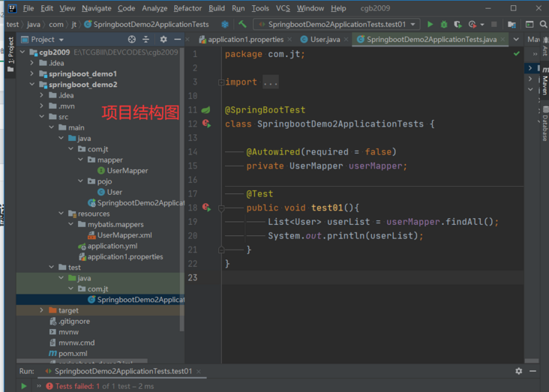549x392 pixels.
Task: Open the Database tool window
Action: pyautogui.click(x=544, y=124)
